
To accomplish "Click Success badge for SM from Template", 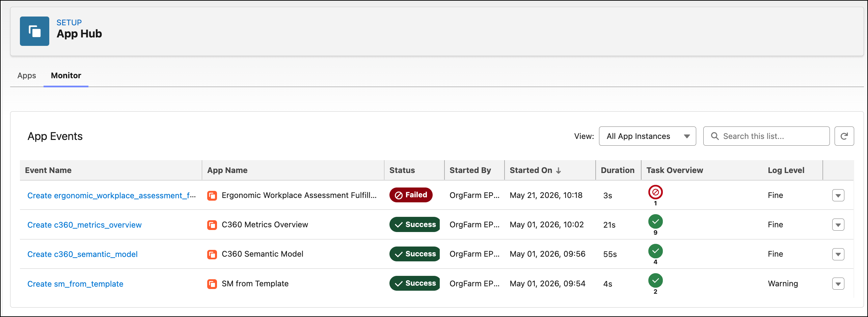I will point(415,283).
